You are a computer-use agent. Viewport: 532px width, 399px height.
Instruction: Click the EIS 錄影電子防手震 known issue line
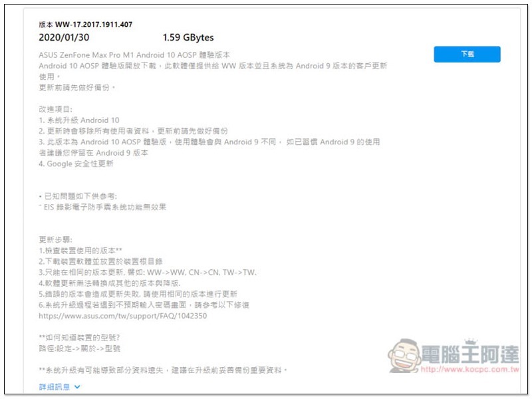pyautogui.click(x=102, y=207)
